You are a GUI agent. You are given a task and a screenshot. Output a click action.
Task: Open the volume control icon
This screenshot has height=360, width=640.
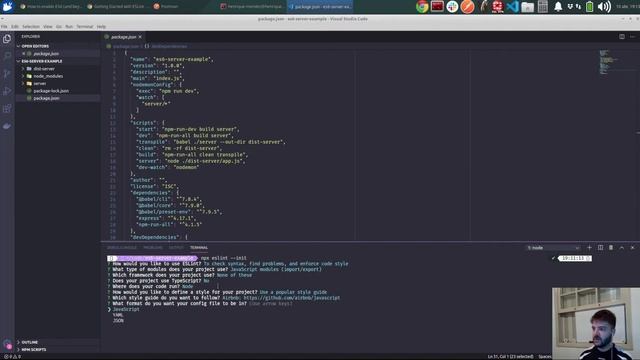click(604, 7)
